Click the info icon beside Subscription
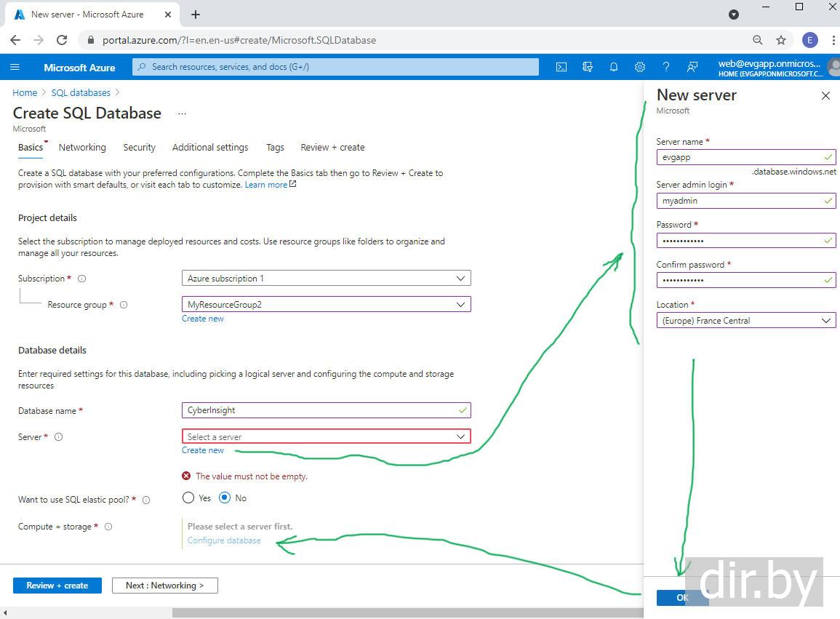840x619 pixels. pos(81,279)
